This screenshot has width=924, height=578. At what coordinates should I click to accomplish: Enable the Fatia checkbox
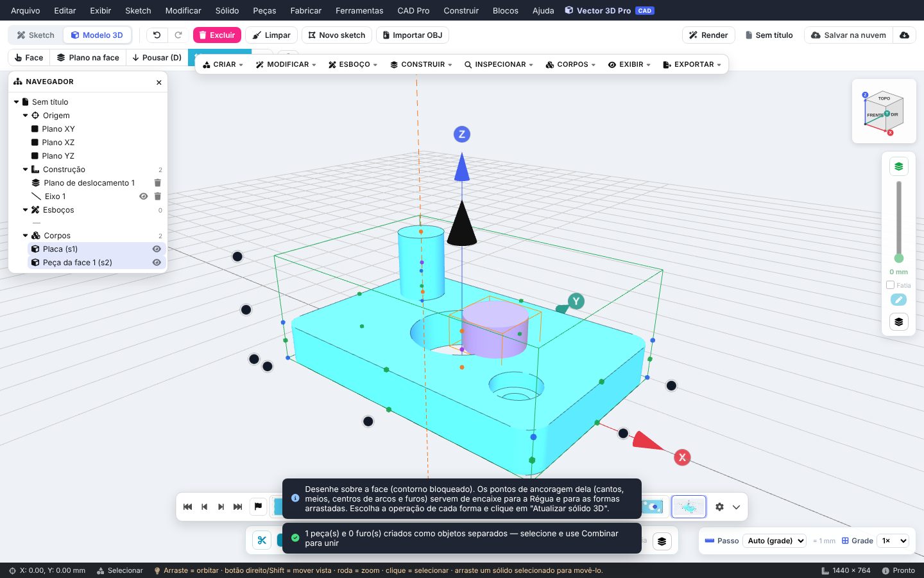pyautogui.click(x=890, y=285)
